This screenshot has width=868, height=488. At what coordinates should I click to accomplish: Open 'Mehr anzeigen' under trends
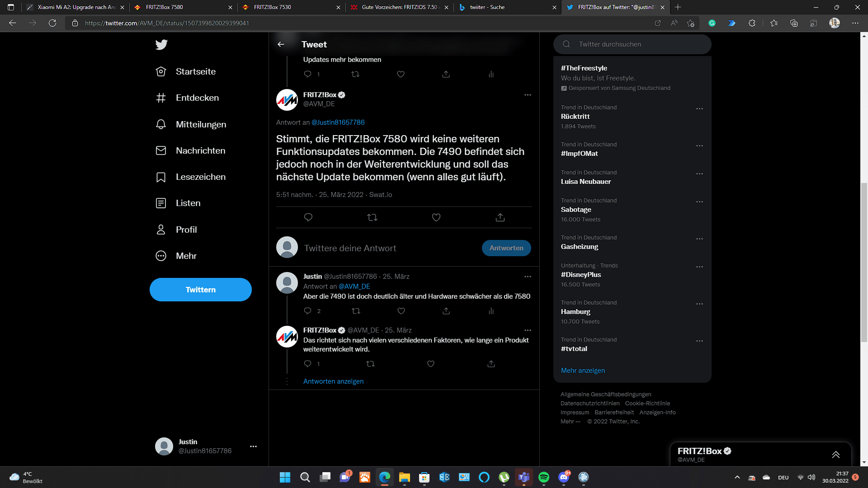(x=583, y=371)
